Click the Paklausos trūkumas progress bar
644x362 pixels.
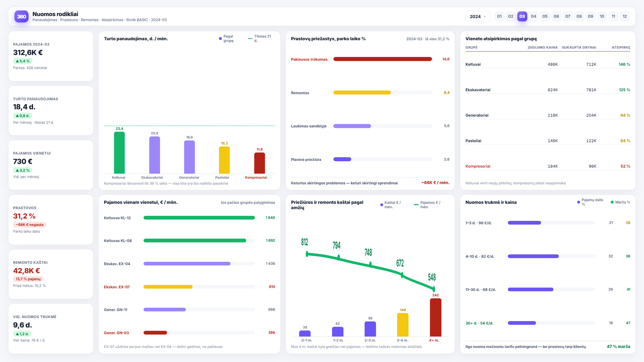pos(383,59)
